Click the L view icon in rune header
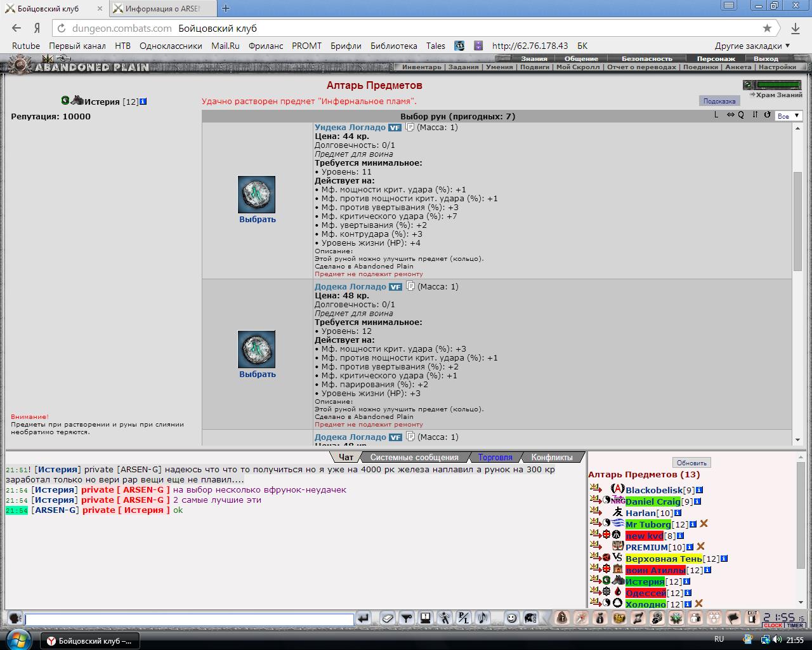 click(x=716, y=115)
